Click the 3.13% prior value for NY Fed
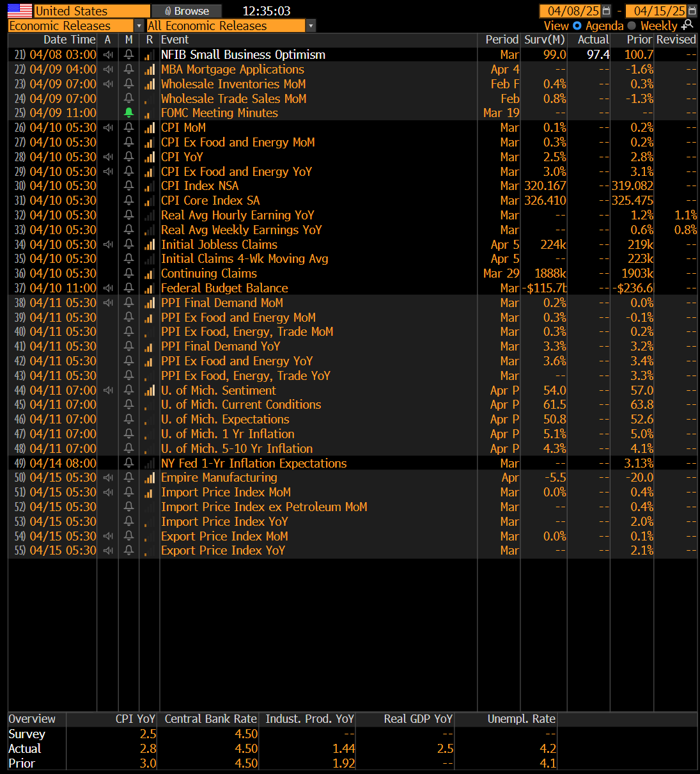 (639, 464)
